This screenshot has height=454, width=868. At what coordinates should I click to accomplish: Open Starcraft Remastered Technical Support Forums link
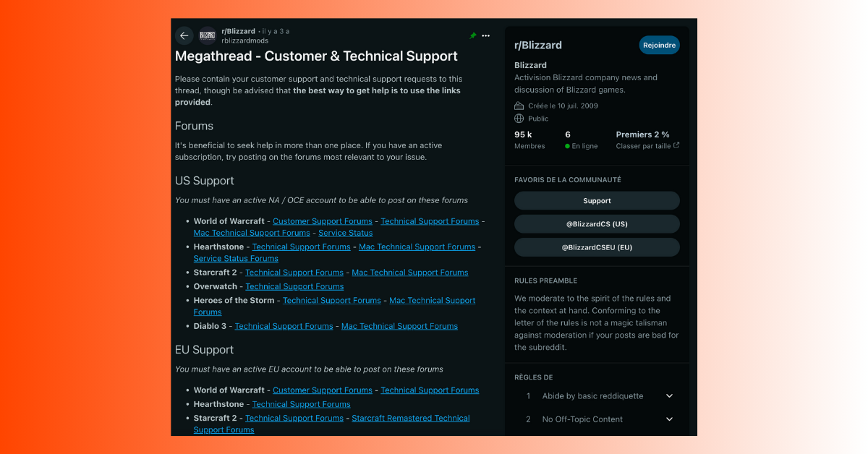click(x=411, y=418)
